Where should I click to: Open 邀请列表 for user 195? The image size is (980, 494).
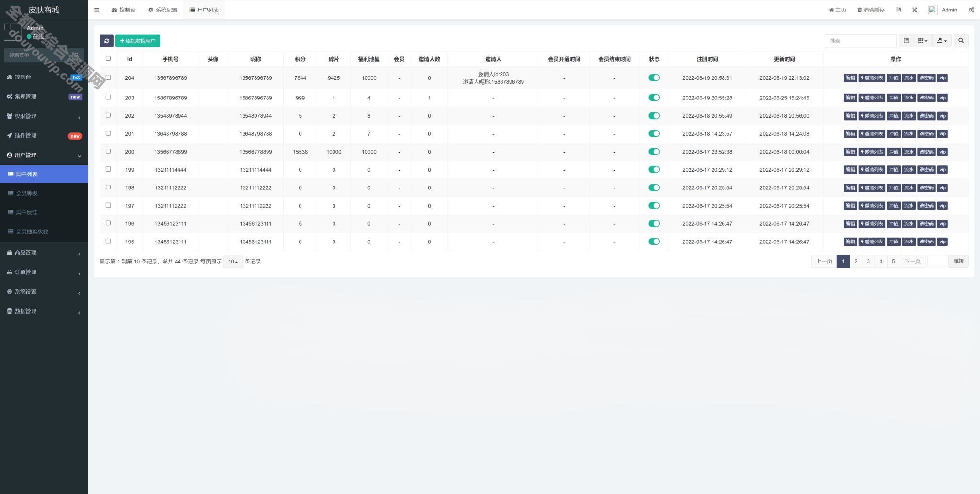[872, 242]
